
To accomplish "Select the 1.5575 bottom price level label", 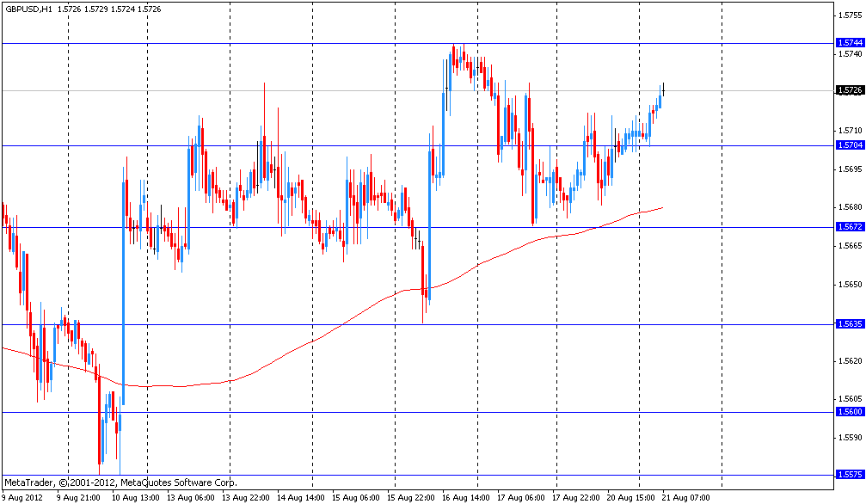I will point(850,474).
